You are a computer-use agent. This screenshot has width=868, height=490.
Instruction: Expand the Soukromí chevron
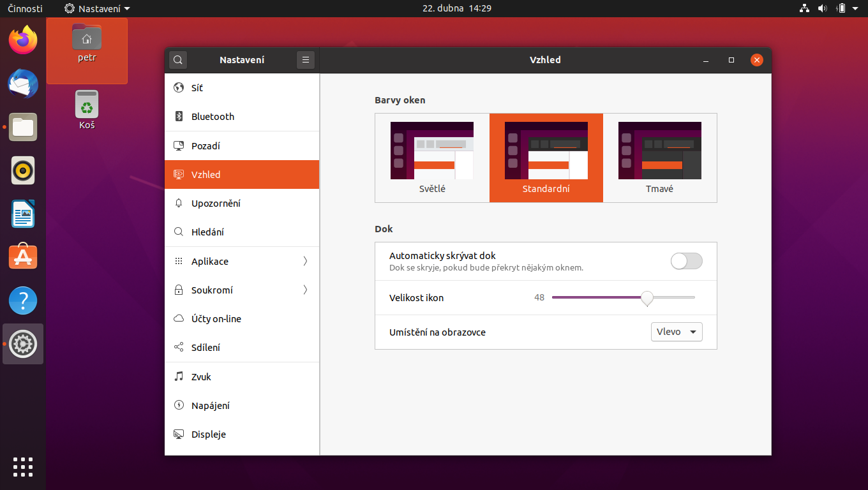(305, 290)
